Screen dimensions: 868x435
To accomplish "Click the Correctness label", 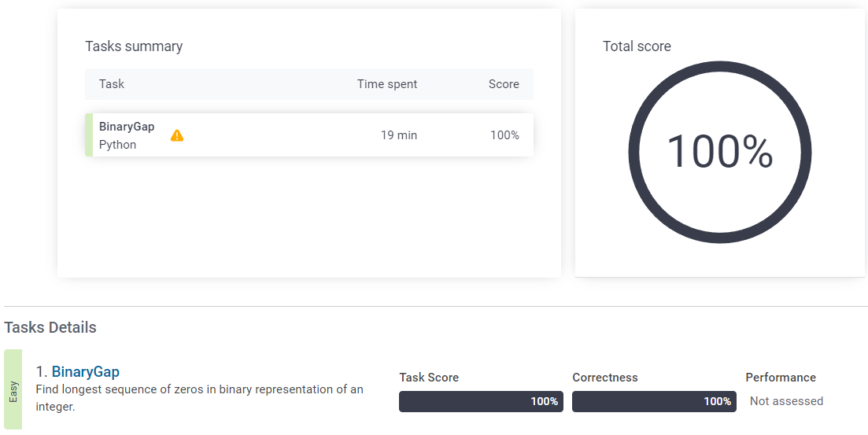I will coord(605,378).
